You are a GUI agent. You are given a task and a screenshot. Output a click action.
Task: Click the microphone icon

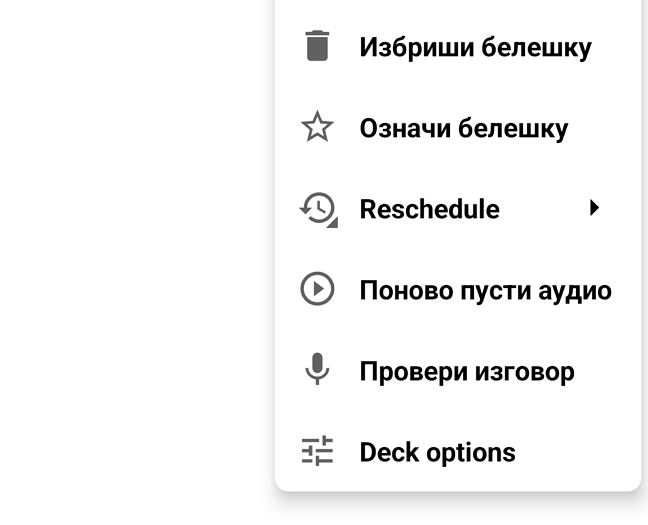[317, 371]
